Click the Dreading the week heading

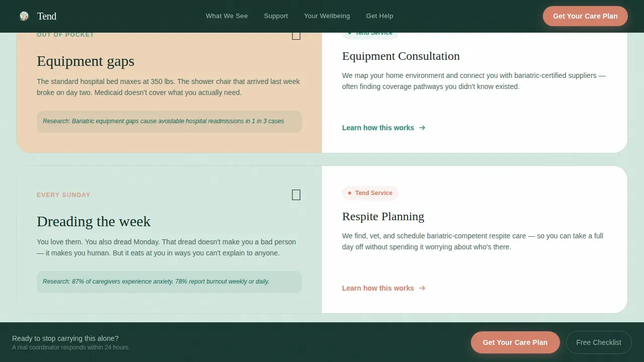point(94,222)
